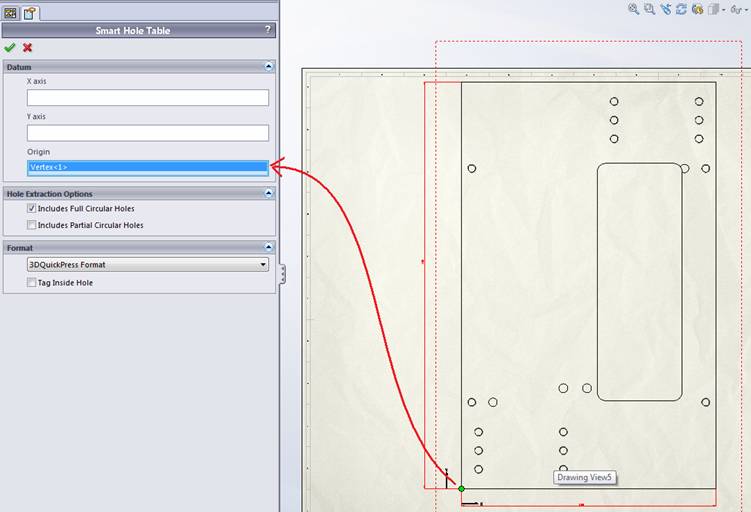This screenshot has height=512, width=751.
Task: Click the 3D Drawing View icon
Action: click(x=698, y=9)
